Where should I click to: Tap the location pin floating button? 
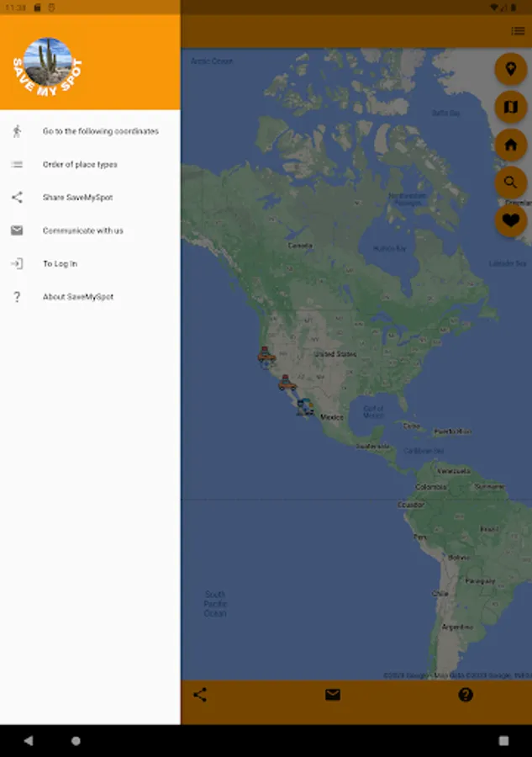click(x=510, y=70)
